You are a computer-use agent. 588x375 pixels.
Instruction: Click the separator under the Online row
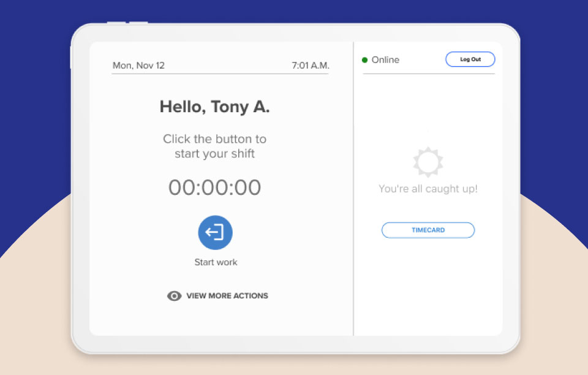(428, 72)
